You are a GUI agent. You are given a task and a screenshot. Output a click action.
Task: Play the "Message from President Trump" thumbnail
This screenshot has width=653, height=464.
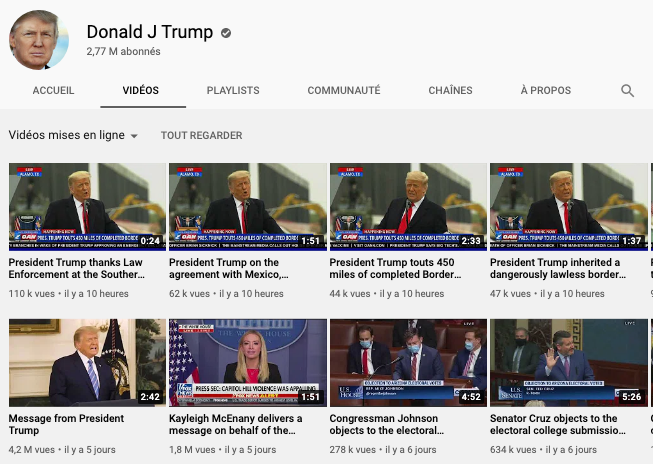tap(87, 363)
